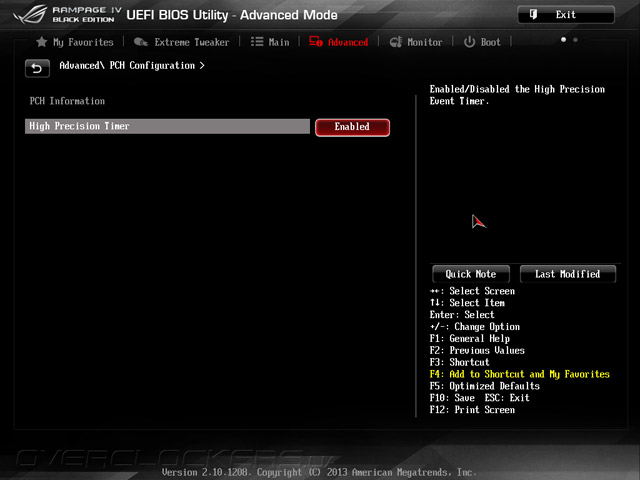This screenshot has height=480, width=640.
Task: Select the High Precision Timer row
Action: 167,126
